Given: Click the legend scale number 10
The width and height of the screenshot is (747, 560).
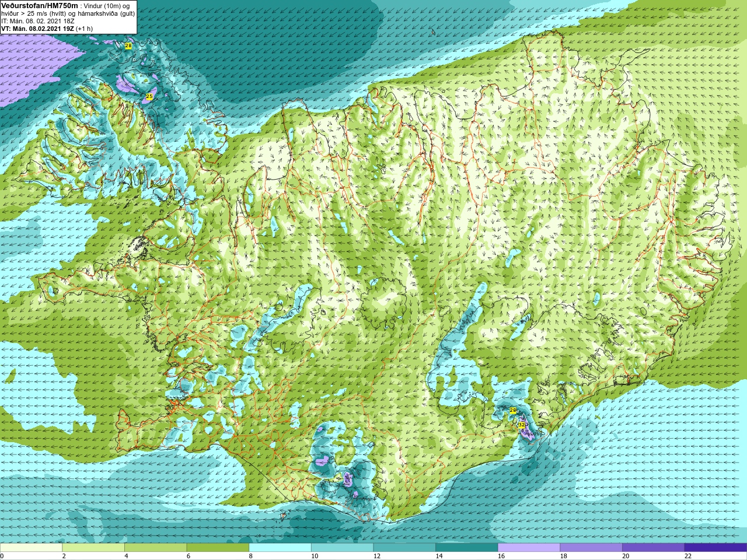Looking at the screenshot, I should pos(315,556).
